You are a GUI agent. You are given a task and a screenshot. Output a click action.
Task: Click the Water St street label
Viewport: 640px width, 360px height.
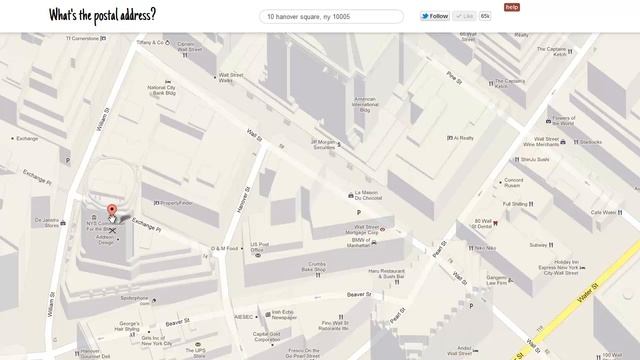click(588, 293)
